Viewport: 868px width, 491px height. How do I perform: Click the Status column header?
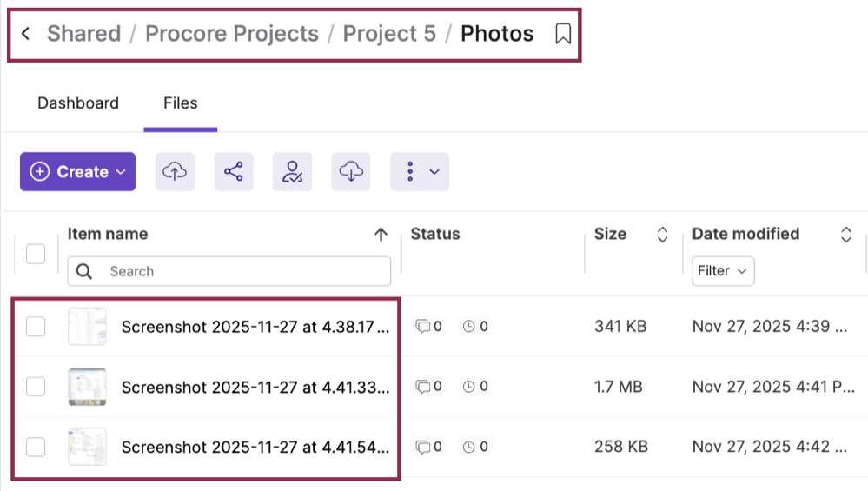pos(435,234)
